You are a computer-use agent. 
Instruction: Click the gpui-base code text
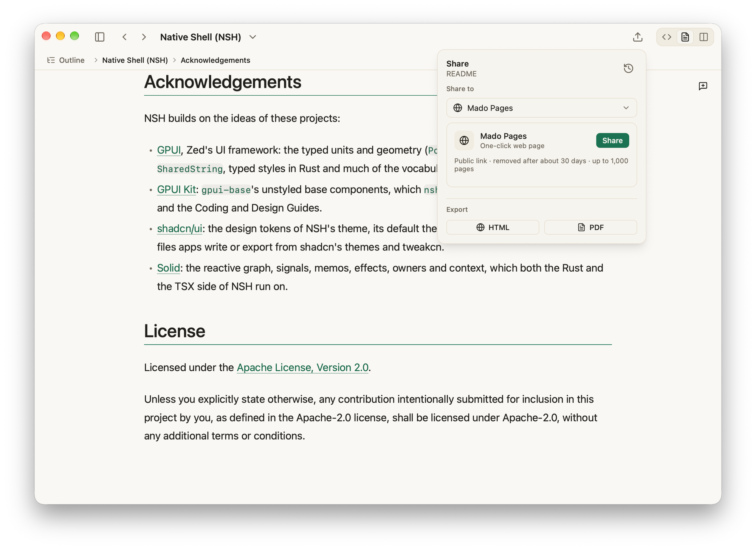click(x=226, y=190)
